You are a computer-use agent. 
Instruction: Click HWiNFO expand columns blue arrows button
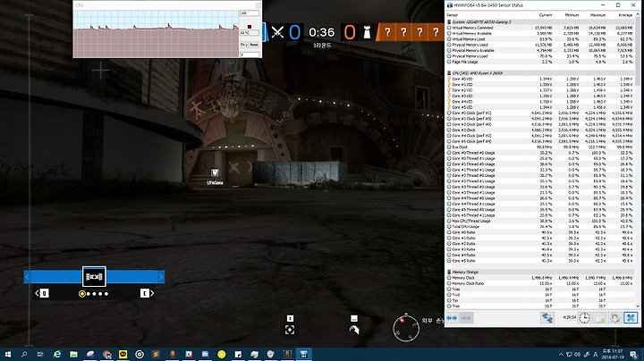453,318
